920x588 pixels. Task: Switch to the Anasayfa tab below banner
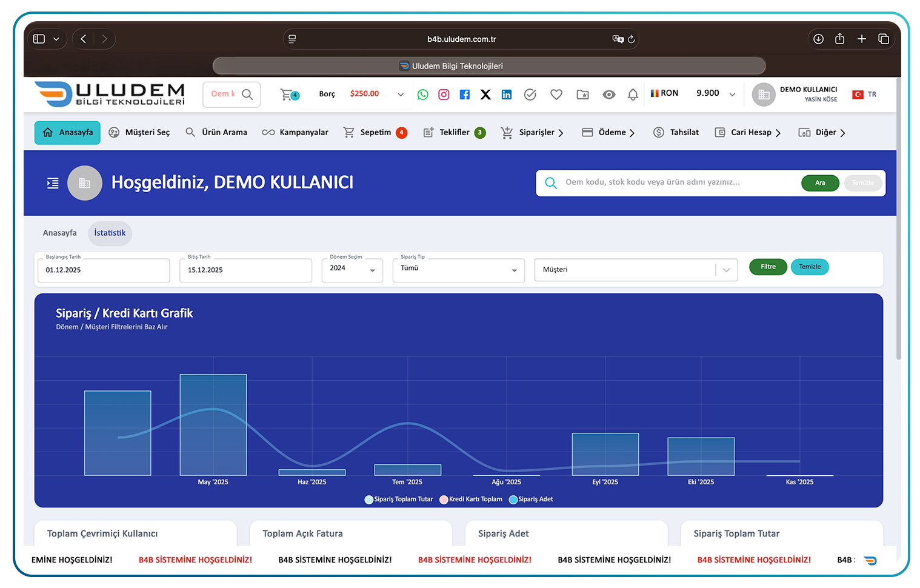(59, 233)
